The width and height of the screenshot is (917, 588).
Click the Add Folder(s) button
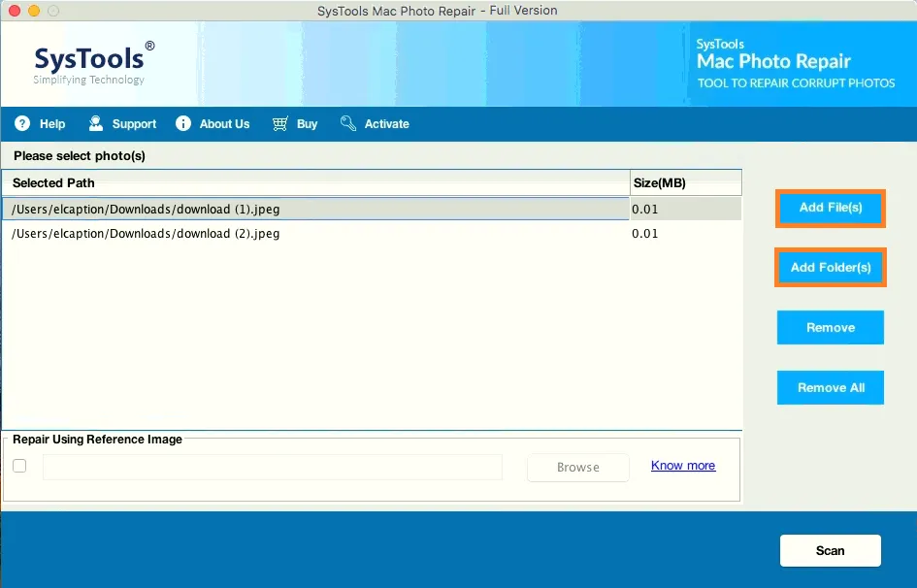[831, 268]
